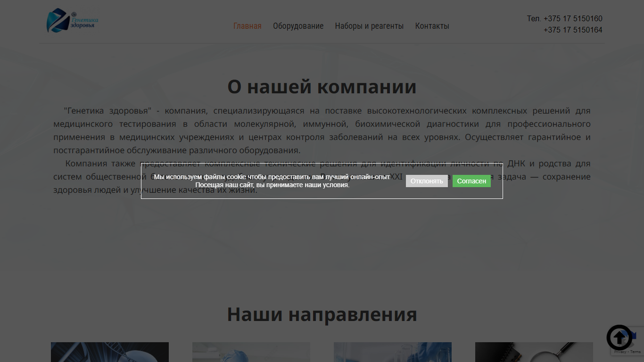Click the О нашей компании heading
The width and height of the screenshot is (644, 362).
click(322, 87)
